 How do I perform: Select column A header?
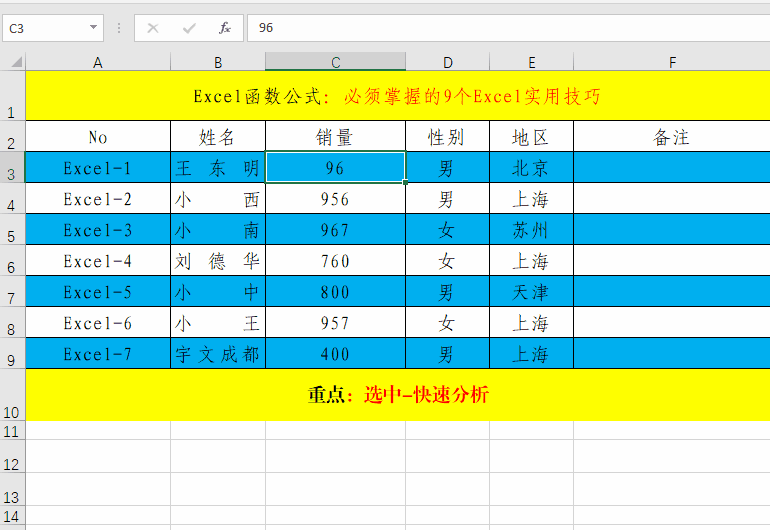98,62
